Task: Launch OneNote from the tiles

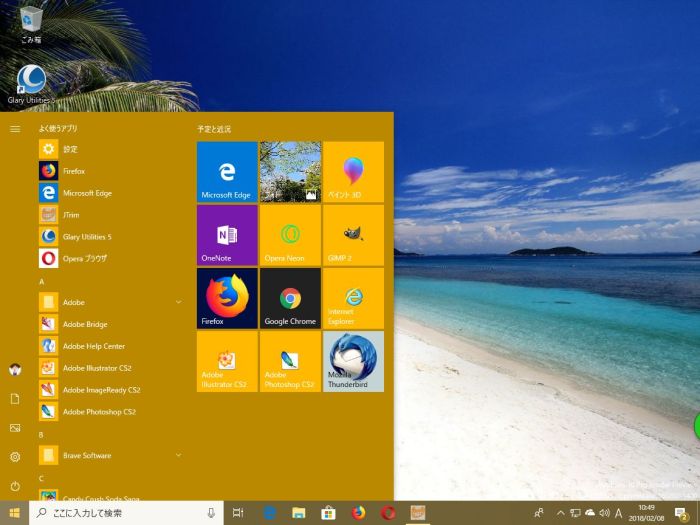Action: tap(227, 234)
